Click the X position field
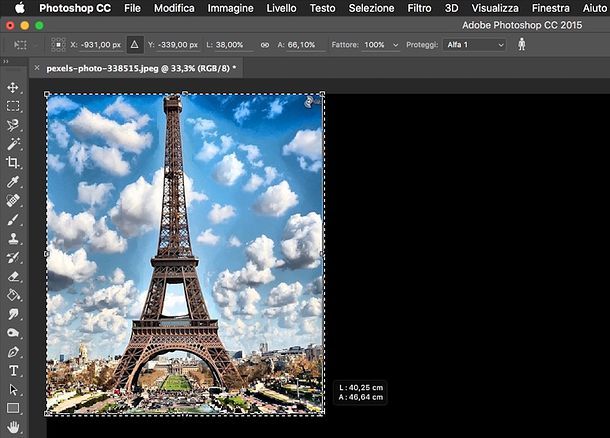Screen dimensions: 610x438 point(101,45)
